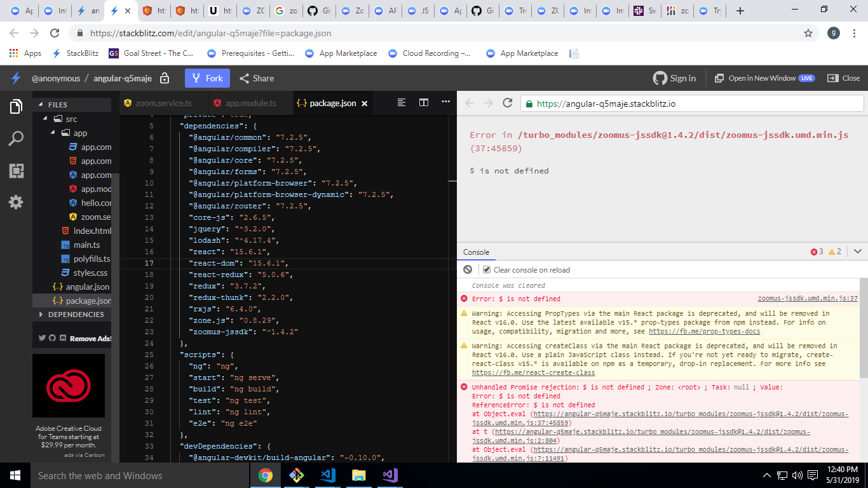Screen dimensions: 868x488
Task: Open the Search sidebar icon
Action: [x=16, y=139]
